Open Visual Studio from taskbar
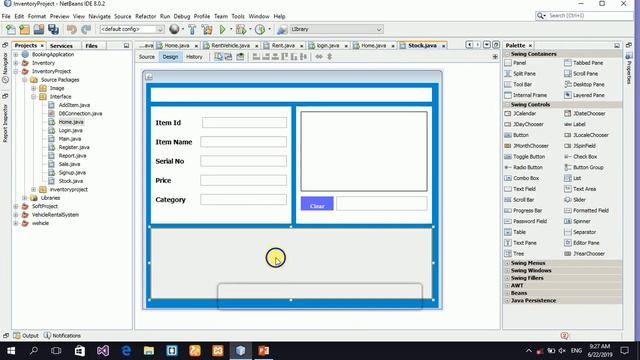The width and height of the screenshot is (640, 360). pyautogui.click(x=103, y=351)
